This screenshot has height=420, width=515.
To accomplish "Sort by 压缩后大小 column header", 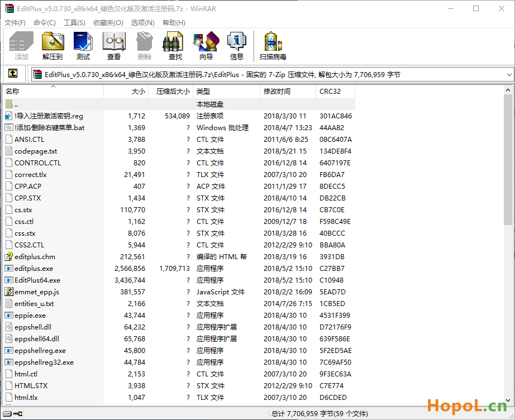I will 170,91.
